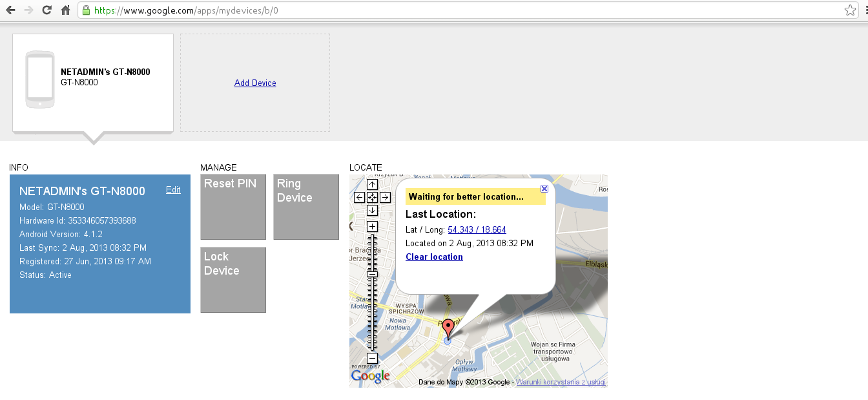The image size is (868, 400).
Task: Bookmark this page with star icon
Action: 850,10
